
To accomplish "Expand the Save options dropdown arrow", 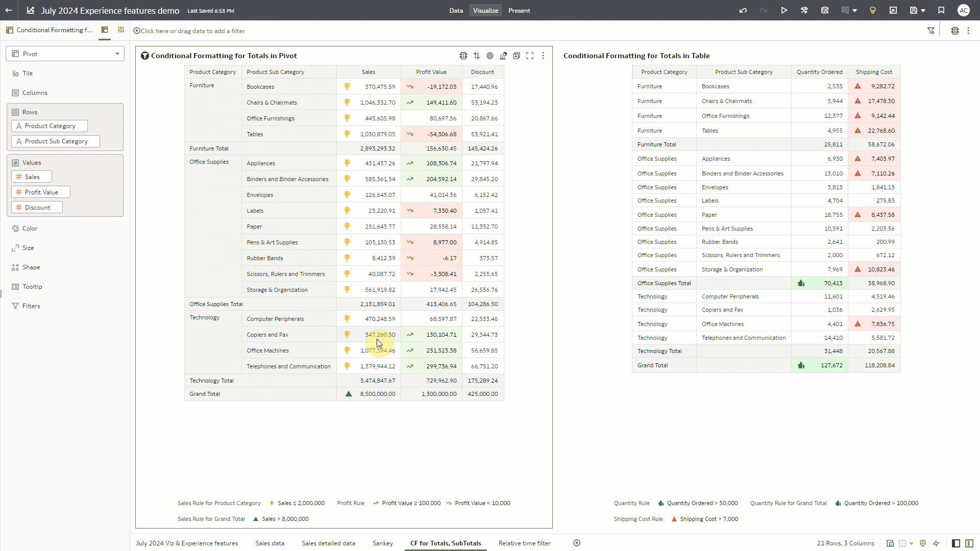I will [x=923, y=10].
